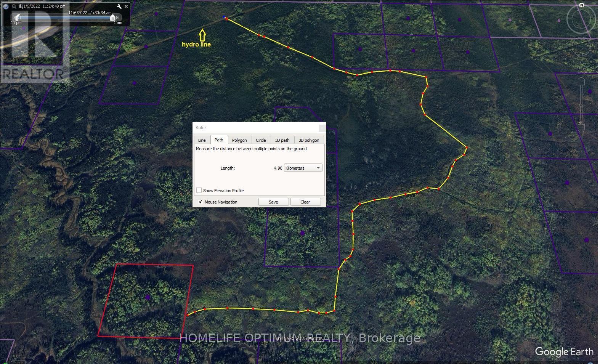Open time slider options wrench
This screenshot has height=364, width=600.
coord(119,6)
